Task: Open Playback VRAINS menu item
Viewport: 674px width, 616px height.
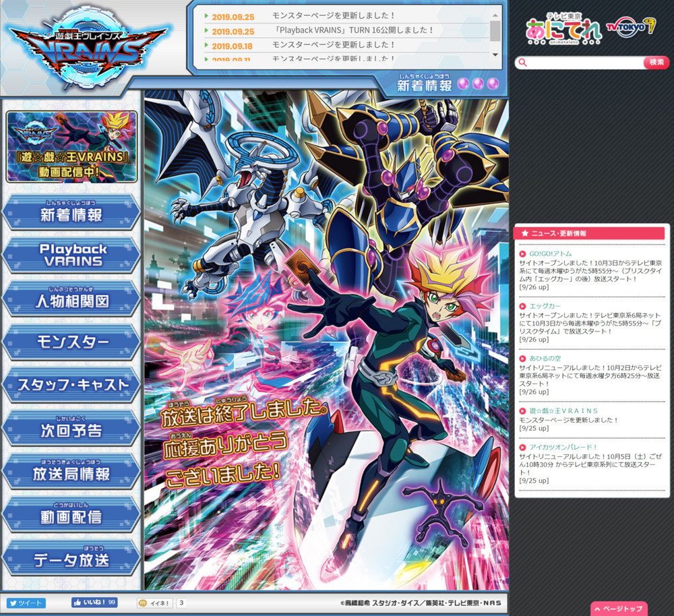Action: pos(71,255)
